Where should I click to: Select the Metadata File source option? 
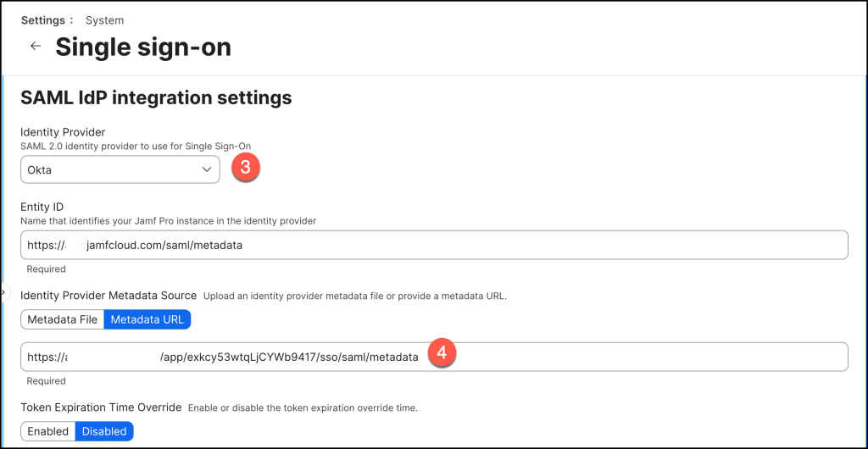[x=62, y=319]
